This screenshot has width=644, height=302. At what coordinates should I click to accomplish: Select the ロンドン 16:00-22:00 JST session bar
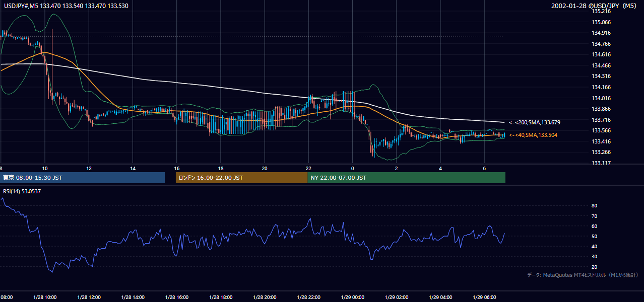241,178
